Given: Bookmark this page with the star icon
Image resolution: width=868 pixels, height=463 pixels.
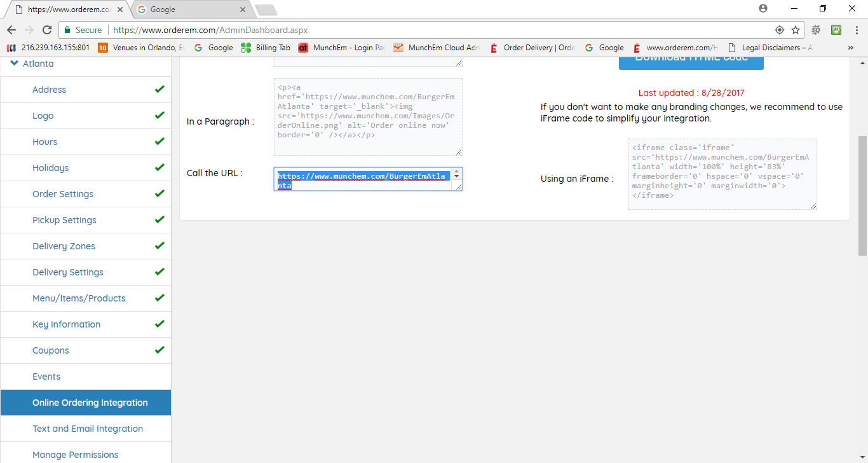Looking at the screenshot, I should coord(795,30).
